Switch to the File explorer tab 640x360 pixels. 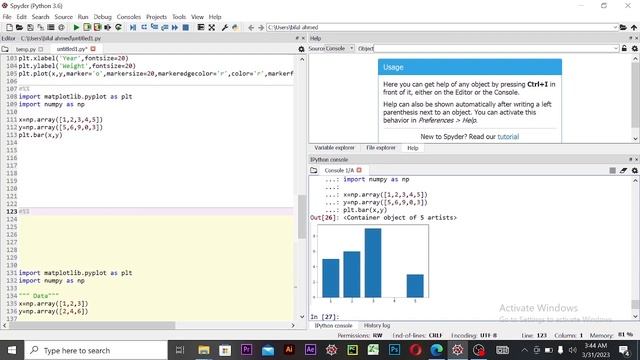click(380, 148)
